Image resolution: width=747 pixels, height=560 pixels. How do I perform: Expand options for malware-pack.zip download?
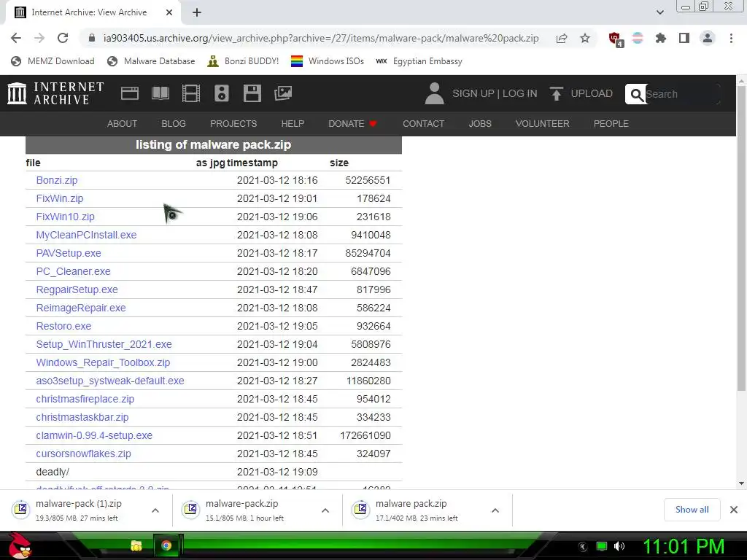click(x=325, y=510)
